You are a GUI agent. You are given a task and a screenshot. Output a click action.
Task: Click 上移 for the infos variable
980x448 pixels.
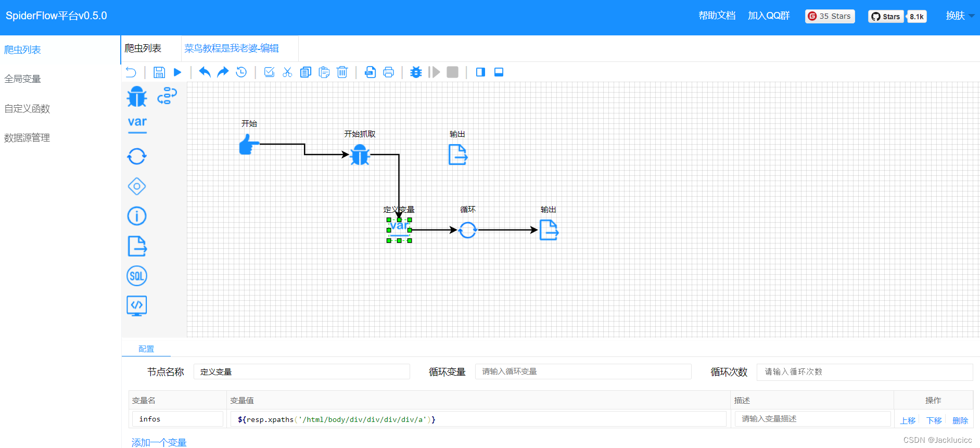coord(908,420)
